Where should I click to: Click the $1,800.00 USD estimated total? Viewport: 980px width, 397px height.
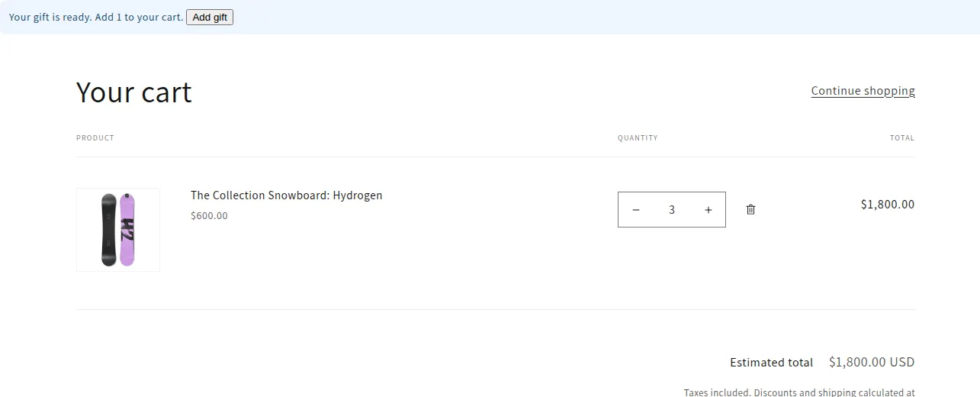click(872, 363)
